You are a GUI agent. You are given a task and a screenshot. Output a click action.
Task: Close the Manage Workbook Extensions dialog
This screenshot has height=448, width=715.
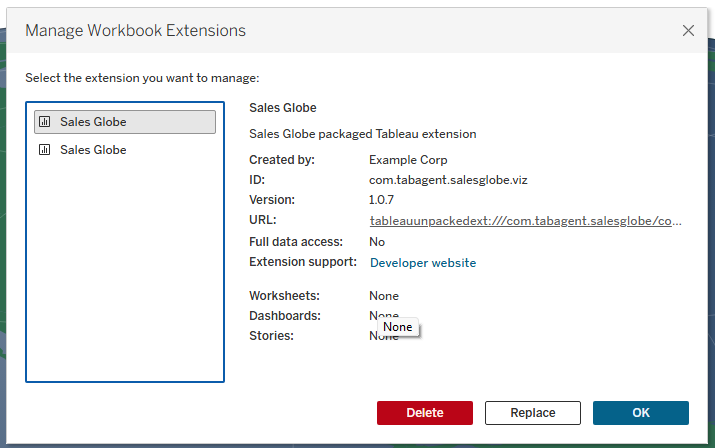click(x=688, y=31)
